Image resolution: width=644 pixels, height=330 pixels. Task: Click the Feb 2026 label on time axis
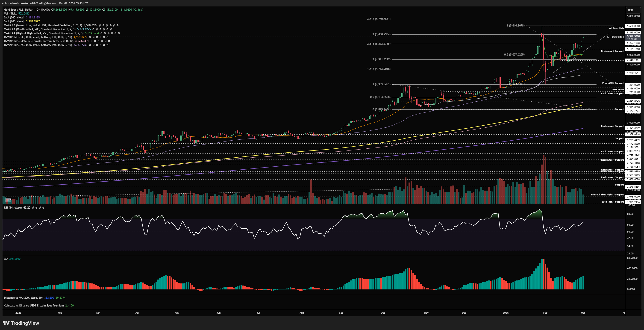click(x=545, y=313)
